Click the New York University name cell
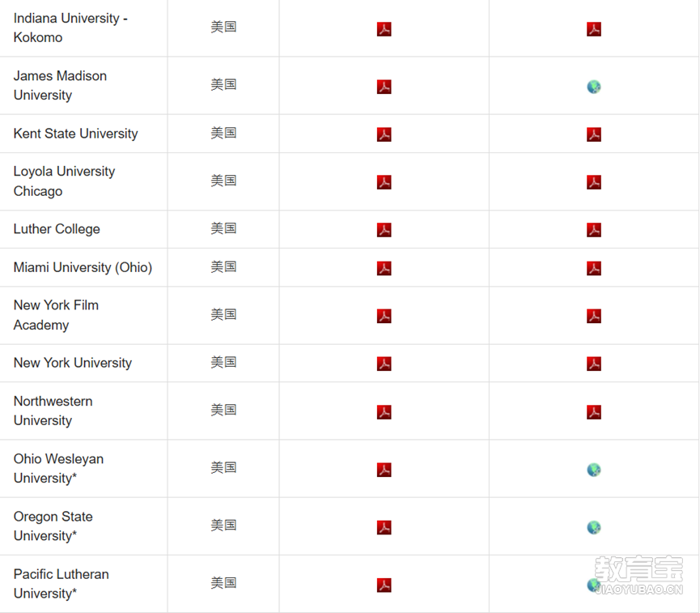This screenshot has height=613, width=700. (x=73, y=363)
